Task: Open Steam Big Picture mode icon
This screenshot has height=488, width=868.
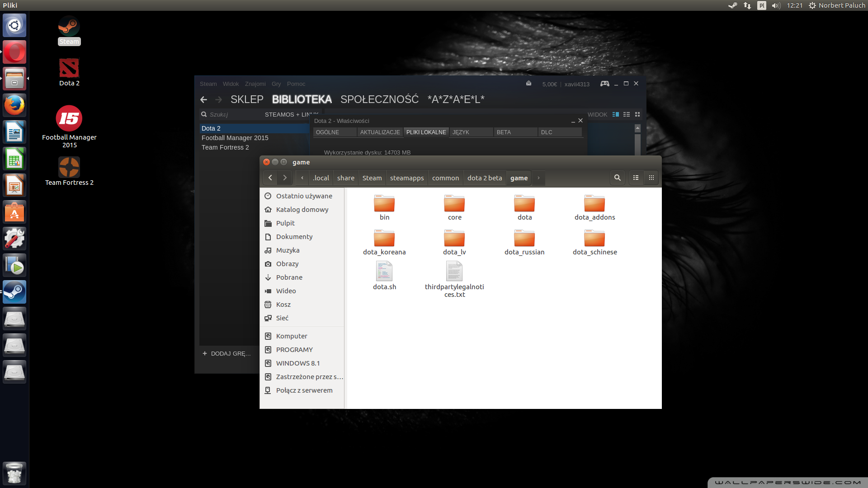Action: pos(604,84)
